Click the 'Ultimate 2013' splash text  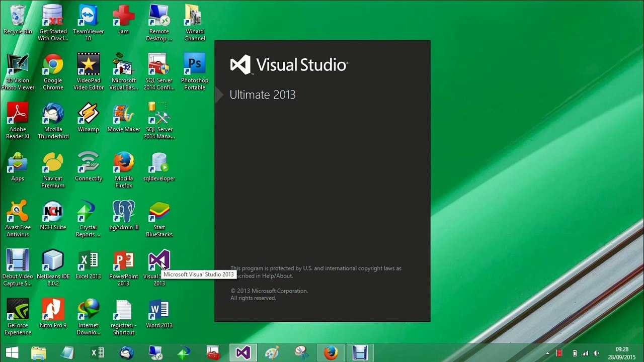click(x=263, y=95)
